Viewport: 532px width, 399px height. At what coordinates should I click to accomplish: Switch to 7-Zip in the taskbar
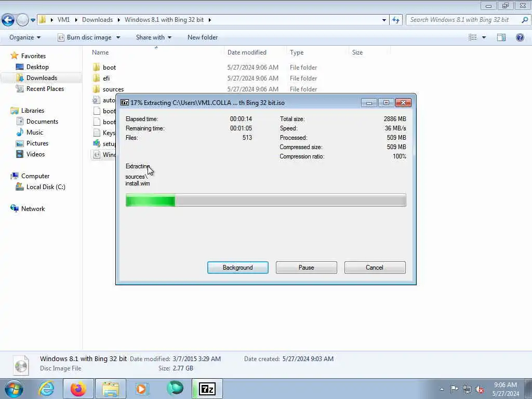(207, 389)
